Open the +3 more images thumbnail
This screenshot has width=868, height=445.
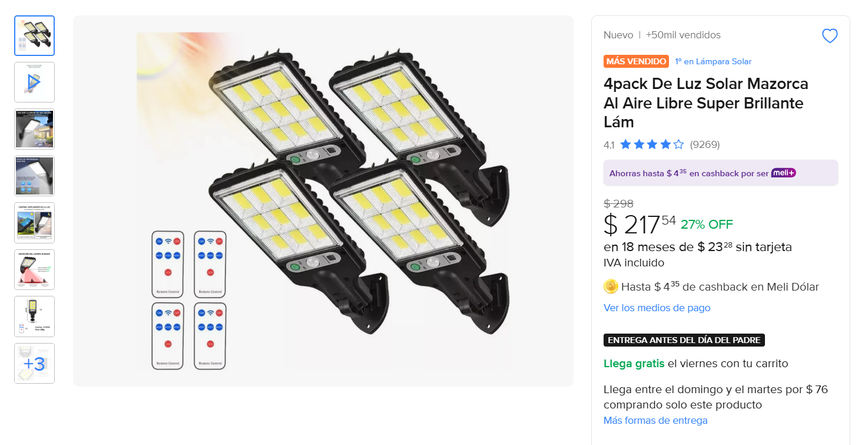coord(34,363)
